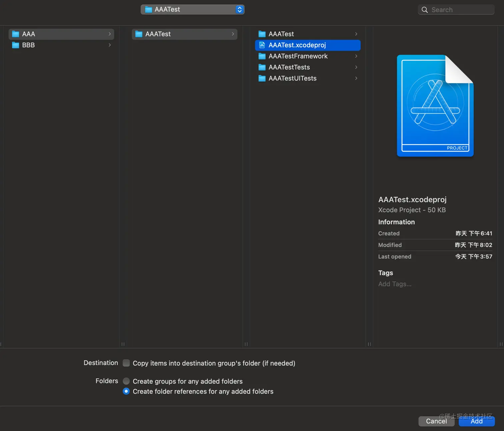Click the Modified date value
Image resolution: width=504 pixels, height=431 pixels.
(x=474, y=245)
